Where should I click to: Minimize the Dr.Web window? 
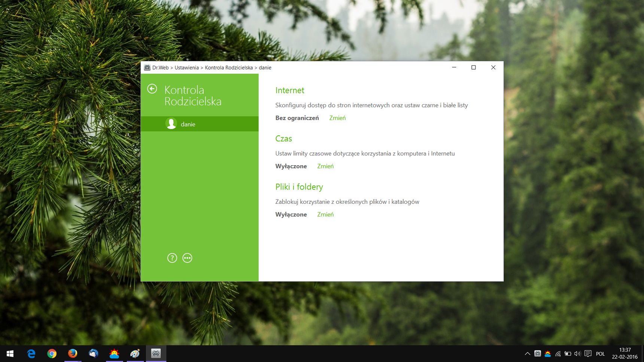pyautogui.click(x=454, y=67)
